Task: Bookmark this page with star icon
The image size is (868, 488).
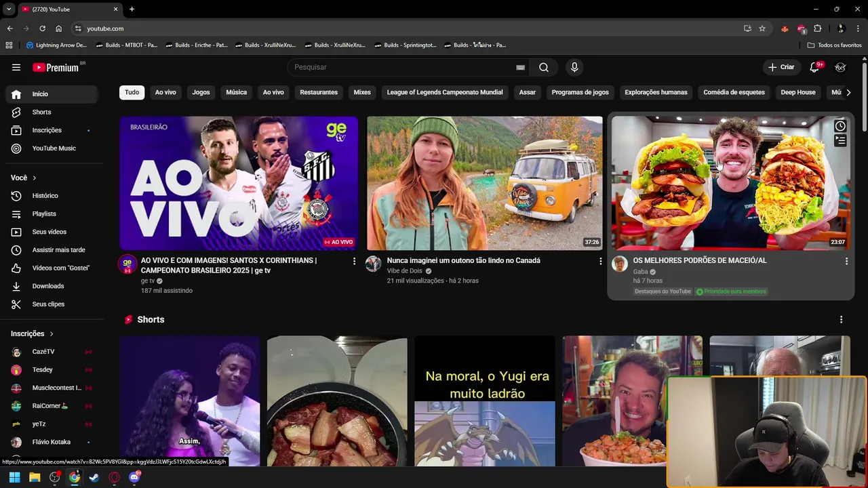Action: 762,28
